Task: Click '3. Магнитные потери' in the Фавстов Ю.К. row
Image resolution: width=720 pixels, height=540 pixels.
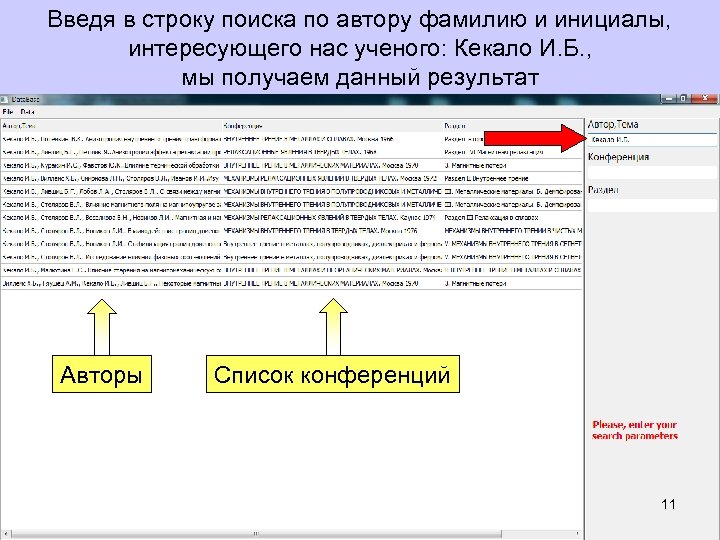Action: coord(512,165)
